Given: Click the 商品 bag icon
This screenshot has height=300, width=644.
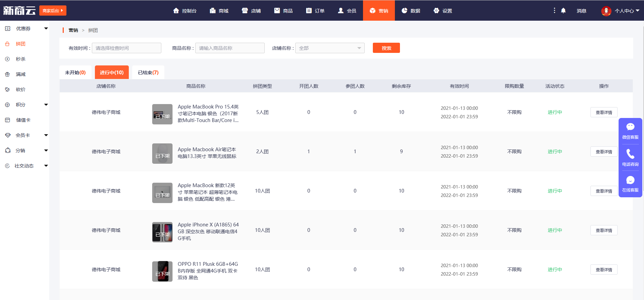Looking at the screenshot, I should pyautogui.click(x=277, y=11).
